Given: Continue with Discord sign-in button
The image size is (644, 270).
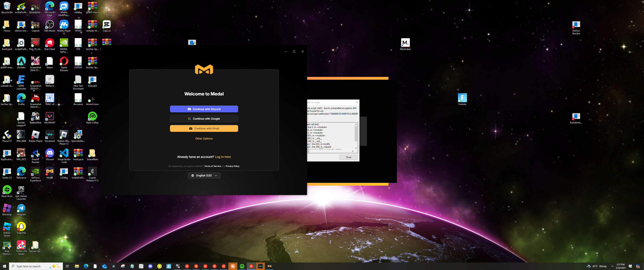Looking at the screenshot, I should click(204, 109).
